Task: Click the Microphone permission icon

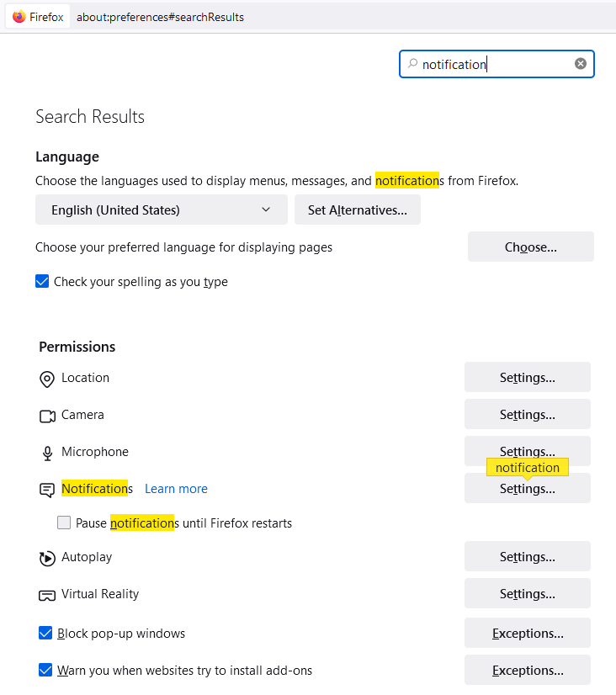Action: pyautogui.click(x=47, y=453)
